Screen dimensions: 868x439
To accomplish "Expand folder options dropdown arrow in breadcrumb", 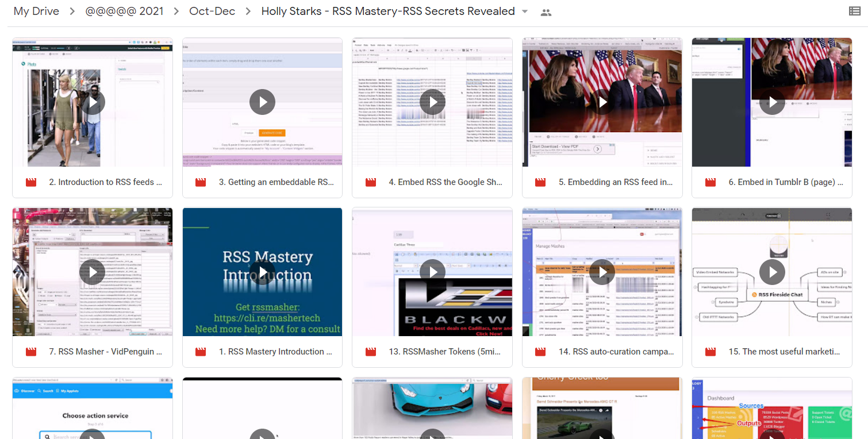I will tap(525, 11).
